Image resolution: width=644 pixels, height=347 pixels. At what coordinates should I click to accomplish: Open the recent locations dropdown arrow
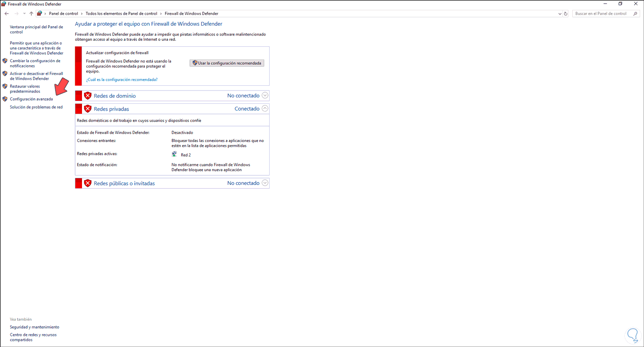click(x=24, y=14)
